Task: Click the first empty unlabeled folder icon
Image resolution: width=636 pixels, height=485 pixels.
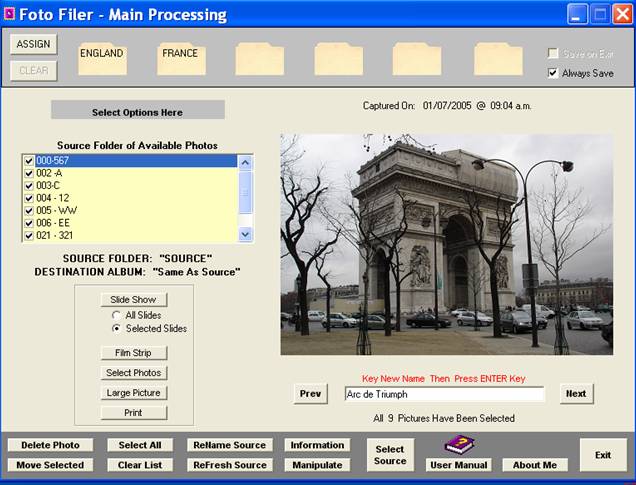Action: (x=259, y=58)
